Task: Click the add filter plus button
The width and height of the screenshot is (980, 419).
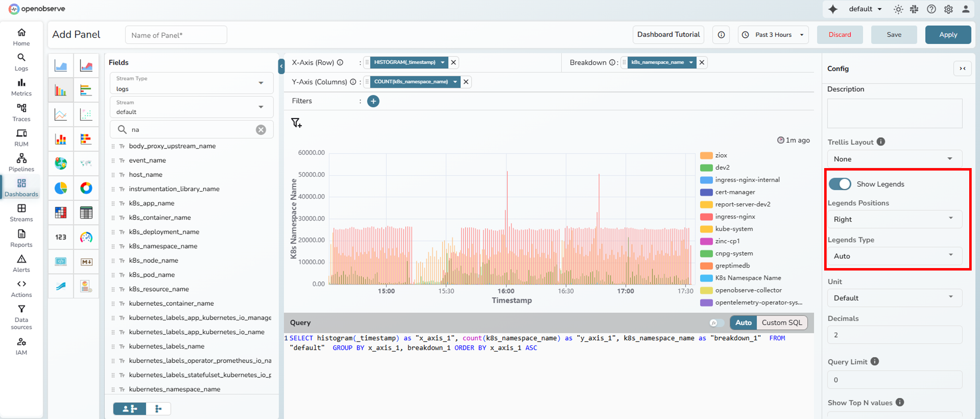Action: coord(373,101)
